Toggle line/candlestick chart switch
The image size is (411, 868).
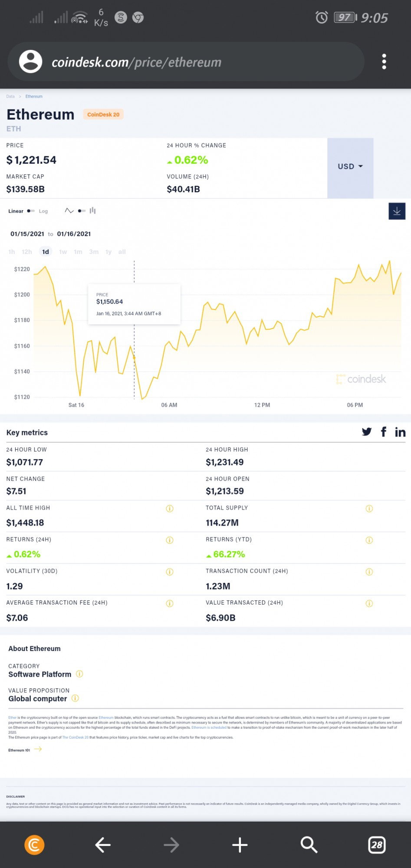tap(82, 211)
